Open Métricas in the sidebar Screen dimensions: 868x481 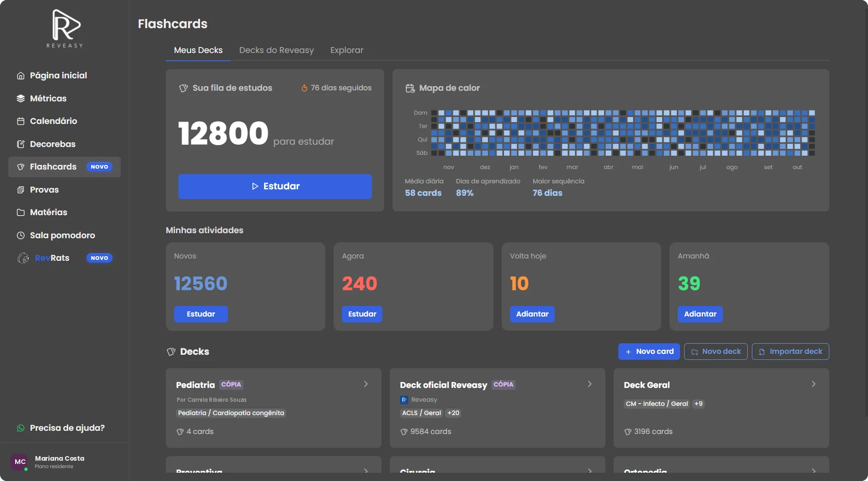[65, 99]
